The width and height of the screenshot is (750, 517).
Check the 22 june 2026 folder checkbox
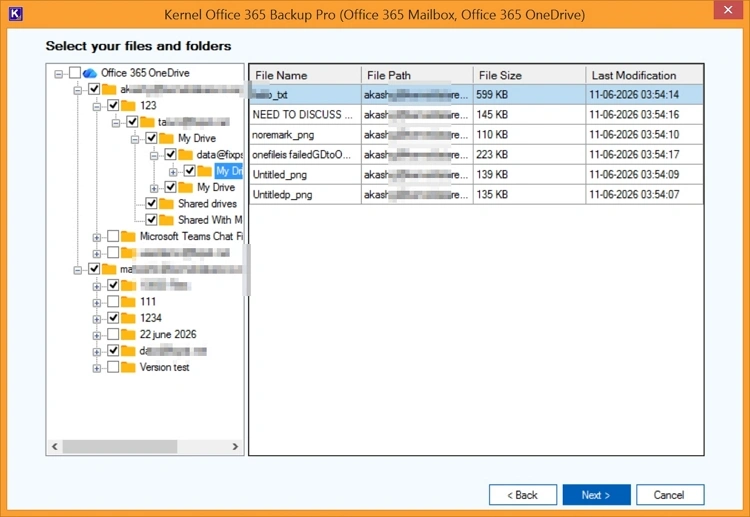click(x=113, y=334)
